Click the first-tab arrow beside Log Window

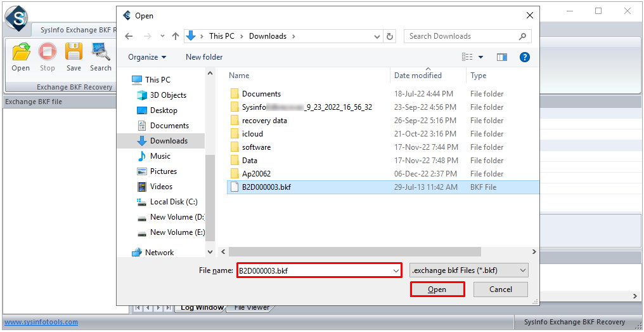tap(138, 308)
